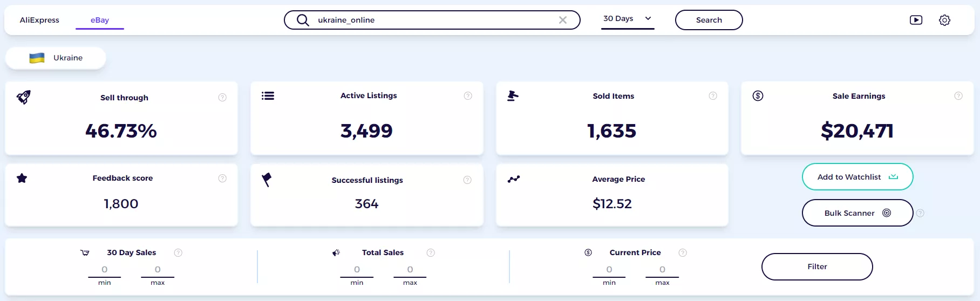Click the Sold Items gavel icon

pyautogui.click(x=513, y=96)
